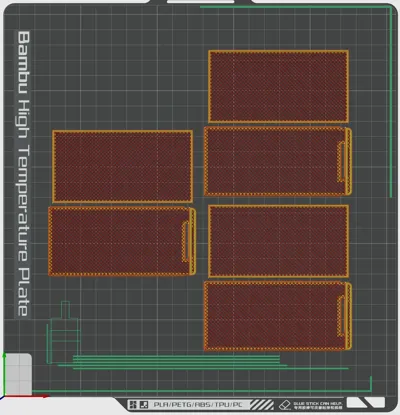Select the left-column plain rectangle without handle
This screenshot has height=415, width=400.
(122, 166)
